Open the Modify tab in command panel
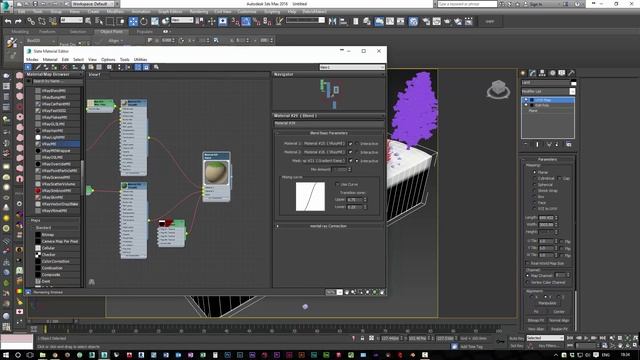 pos(533,73)
